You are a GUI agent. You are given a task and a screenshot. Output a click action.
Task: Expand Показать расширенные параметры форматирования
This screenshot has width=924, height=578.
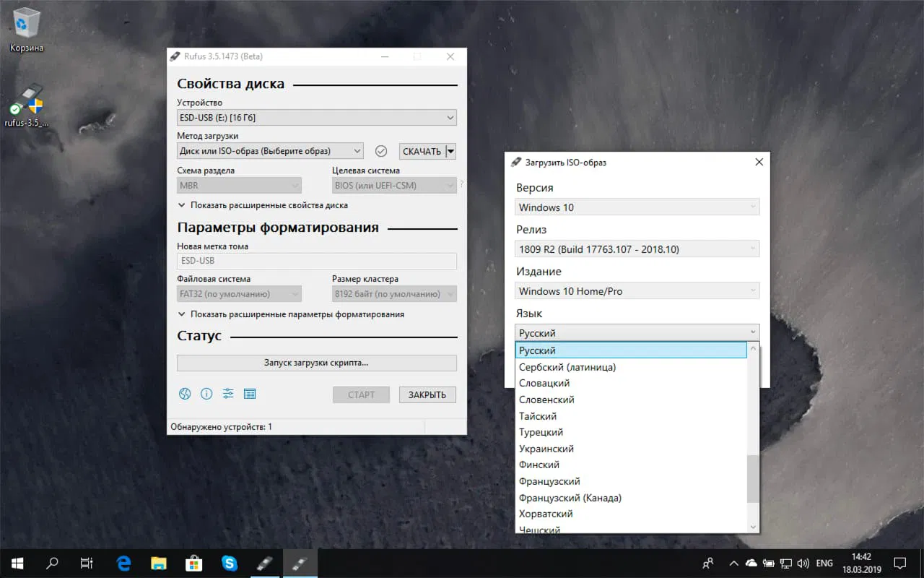coord(291,314)
